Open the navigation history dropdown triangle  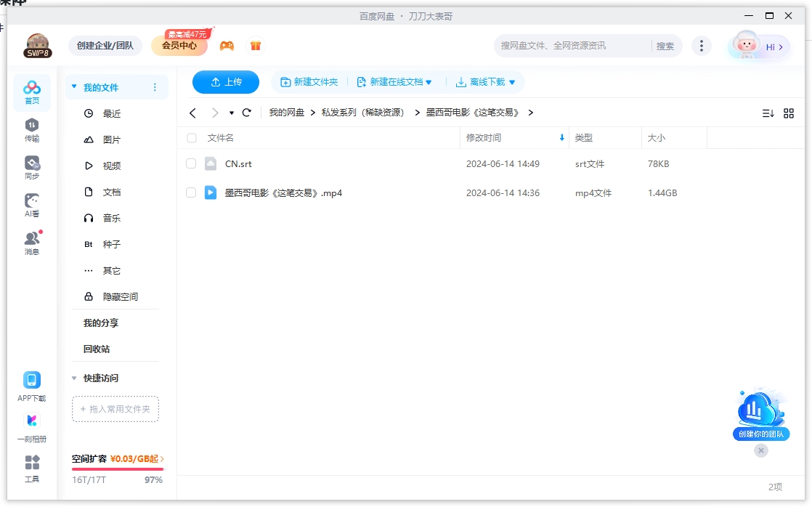coord(232,113)
